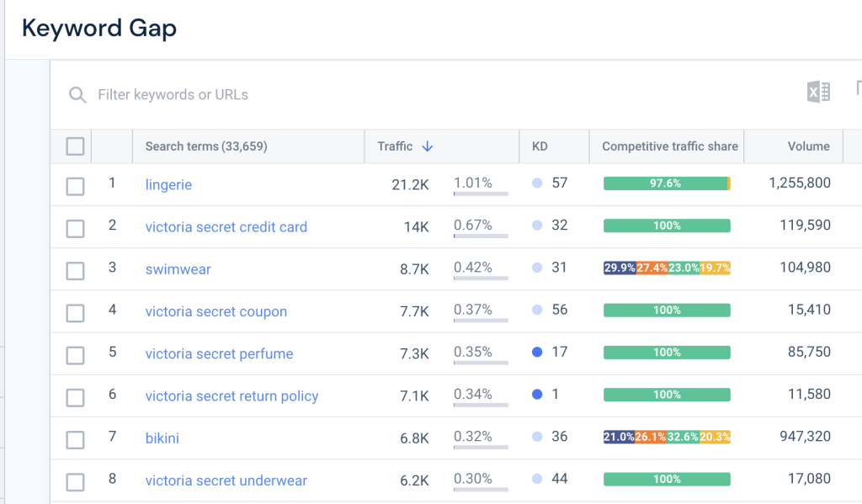862x504 pixels.
Task: Sort by Traffic column header
Action: tap(395, 146)
